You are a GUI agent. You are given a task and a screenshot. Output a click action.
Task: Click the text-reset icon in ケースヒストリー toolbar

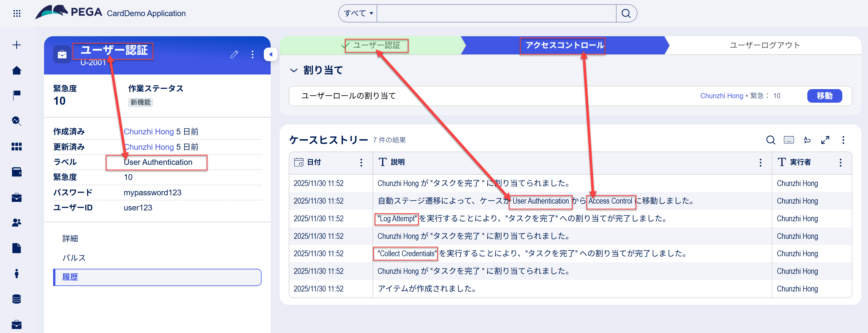pos(807,140)
